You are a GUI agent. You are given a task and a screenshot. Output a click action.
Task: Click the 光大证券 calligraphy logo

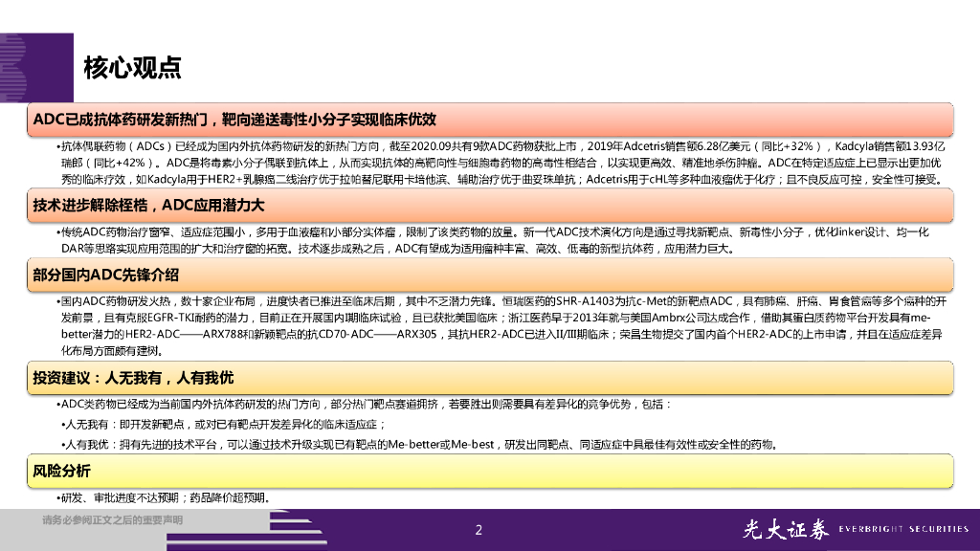[785, 530]
